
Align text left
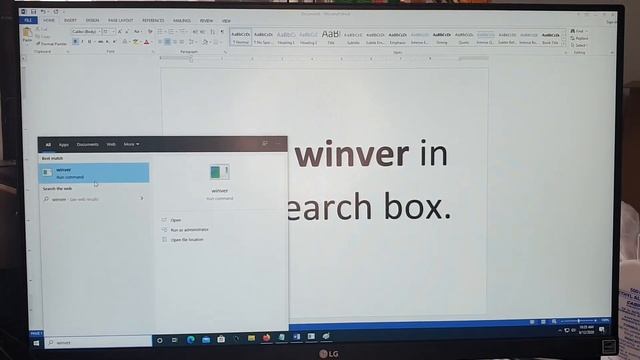[160, 42]
